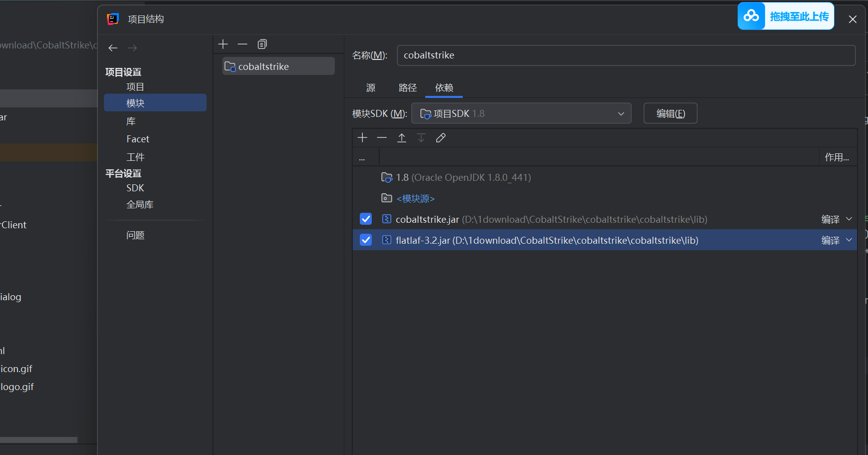Select the flatlaf-3.2.jar dependency row
This screenshot has height=455, width=868.
pyautogui.click(x=605, y=240)
